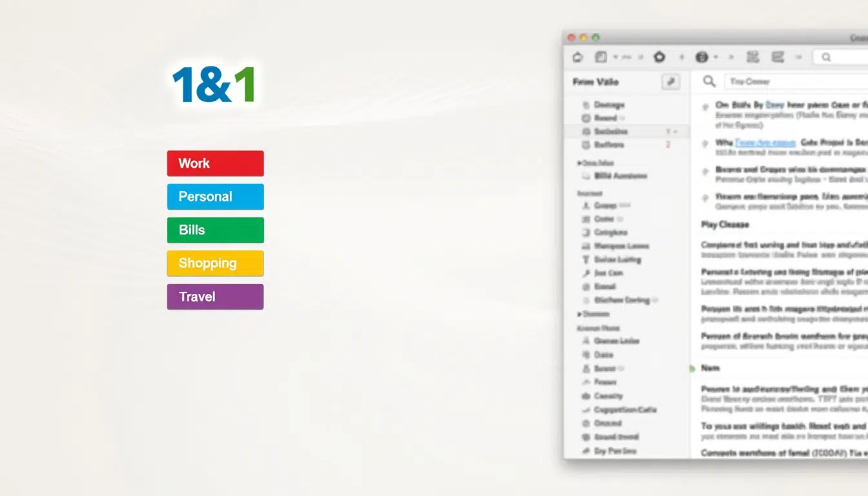Click green marker beside Nam heading

point(692,368)
